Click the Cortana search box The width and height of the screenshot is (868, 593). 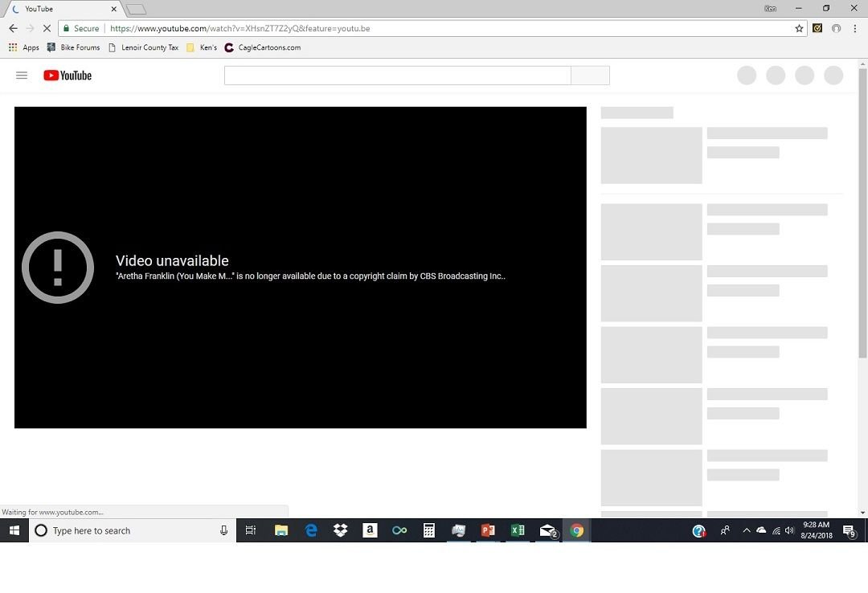coord(133,530)
